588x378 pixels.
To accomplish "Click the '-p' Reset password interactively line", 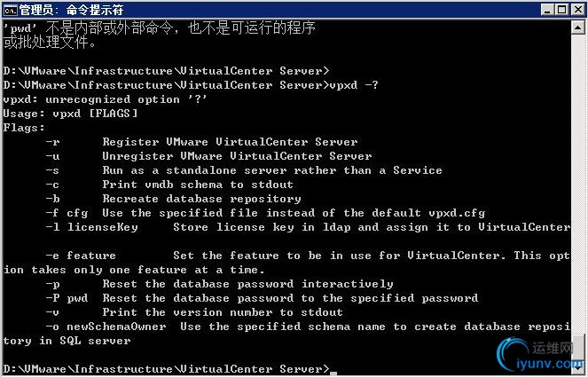I will pos(219,284).
